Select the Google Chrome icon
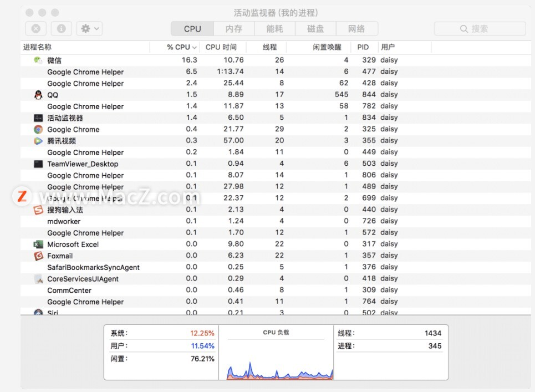The height and width of the screenshot is (392, 535). [38, 129]
